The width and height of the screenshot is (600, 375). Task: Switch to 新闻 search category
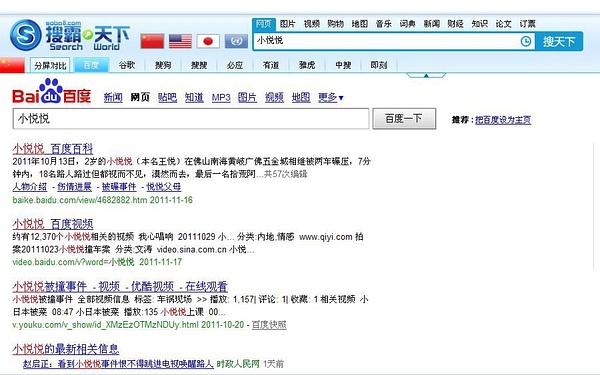[x=432, y=24]
